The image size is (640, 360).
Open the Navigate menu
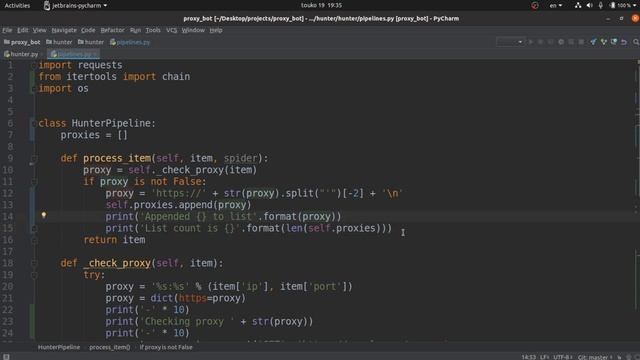coord(64,30)
